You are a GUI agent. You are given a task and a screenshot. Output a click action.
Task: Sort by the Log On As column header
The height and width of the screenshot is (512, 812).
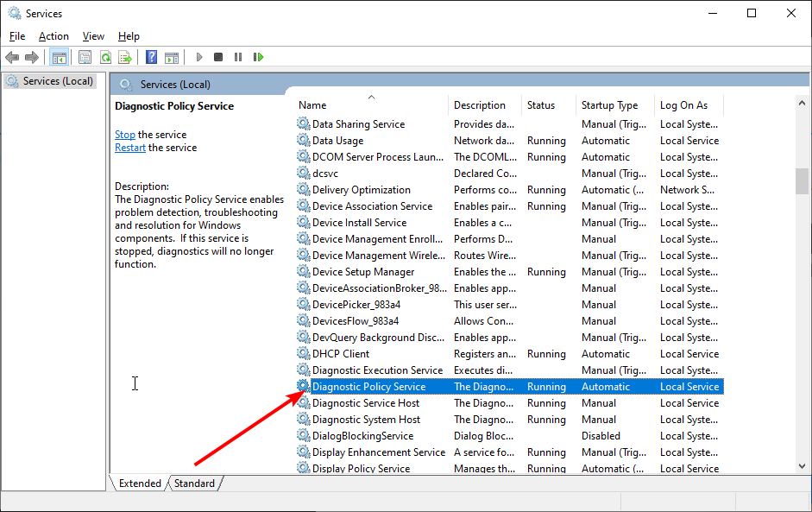tap(689, 105)
